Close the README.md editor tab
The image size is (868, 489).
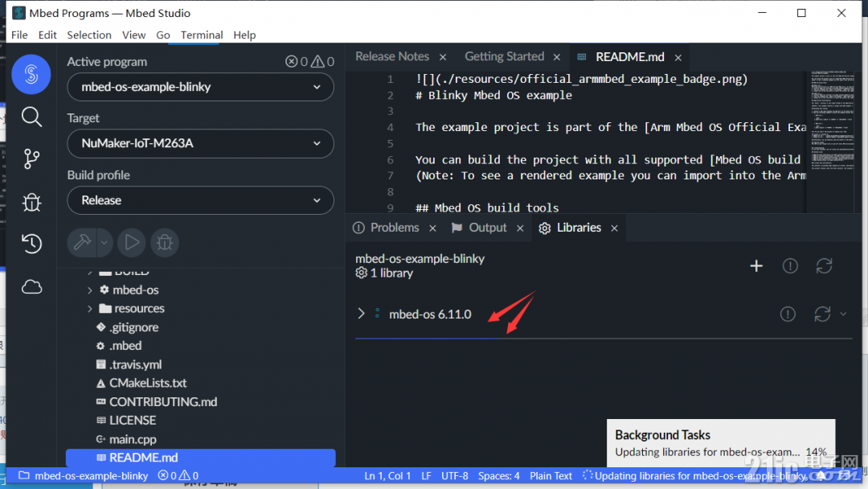click(678, 58)
